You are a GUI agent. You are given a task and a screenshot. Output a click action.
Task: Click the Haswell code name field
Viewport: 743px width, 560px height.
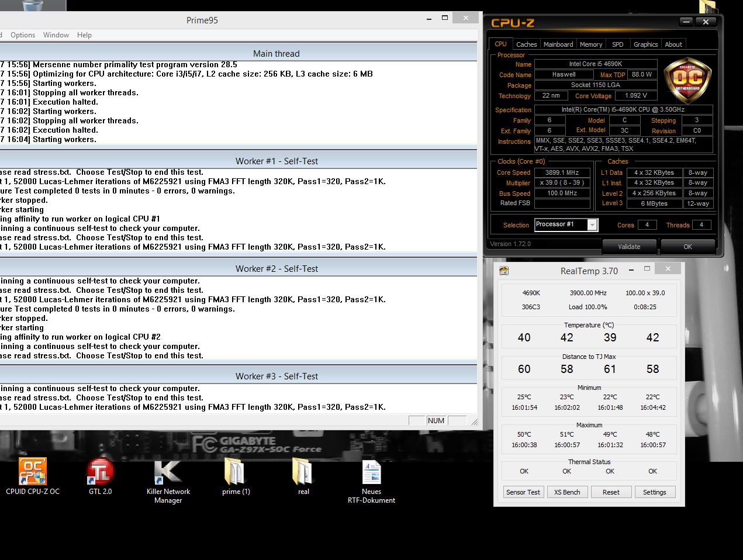(564, 75)
